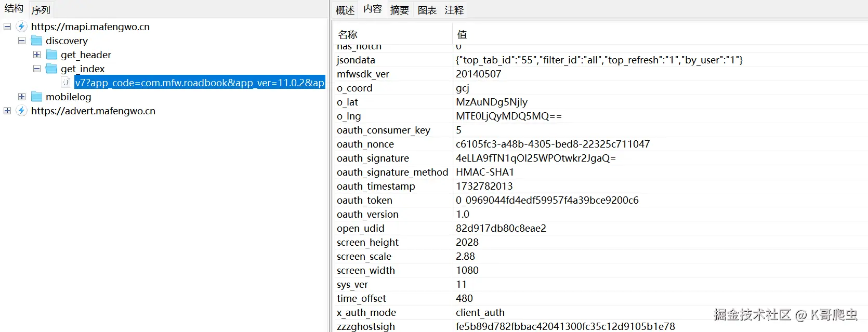Click the value gcj
Image resolution: width=868 pixels, height=332 pixels.
pos(463,88)
